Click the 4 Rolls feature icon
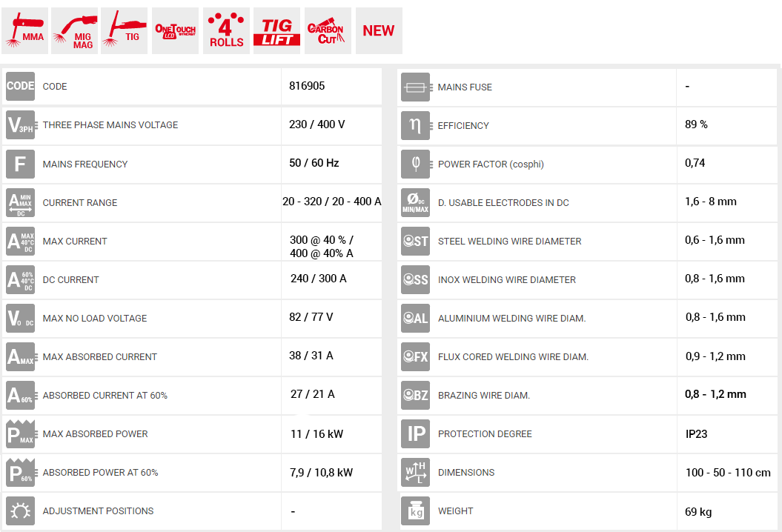The width and height of the screenshot is (782, 532). pyautogui.click(x=226, y=31)
